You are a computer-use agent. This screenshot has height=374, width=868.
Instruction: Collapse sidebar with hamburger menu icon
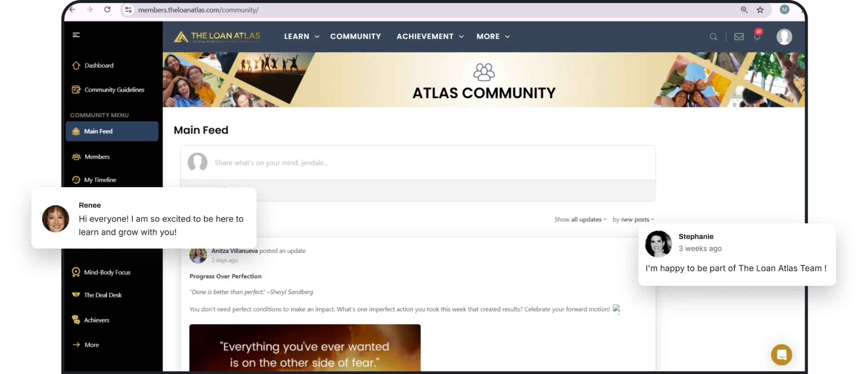(76, 35)
